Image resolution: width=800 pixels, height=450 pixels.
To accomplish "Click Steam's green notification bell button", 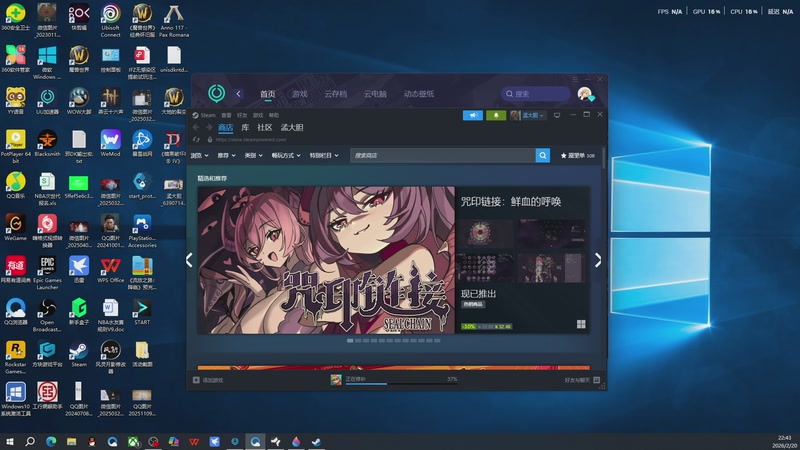I will coord(496,115).
